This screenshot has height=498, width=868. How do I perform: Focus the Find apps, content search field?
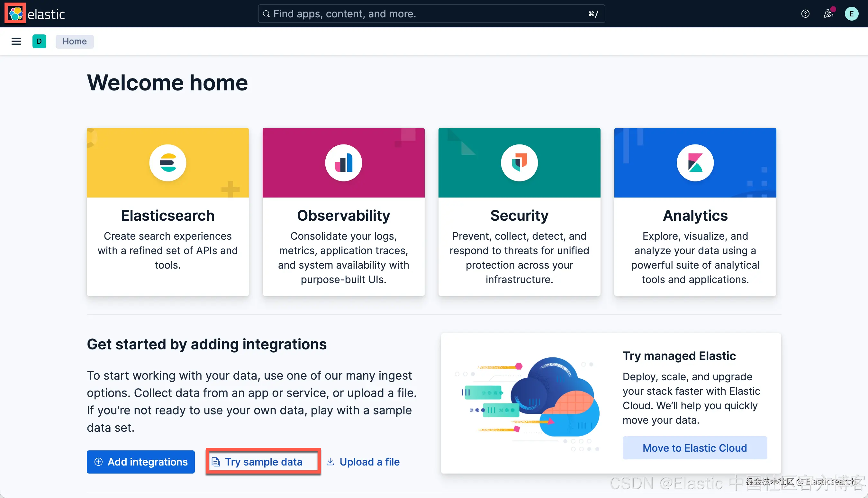431,14
